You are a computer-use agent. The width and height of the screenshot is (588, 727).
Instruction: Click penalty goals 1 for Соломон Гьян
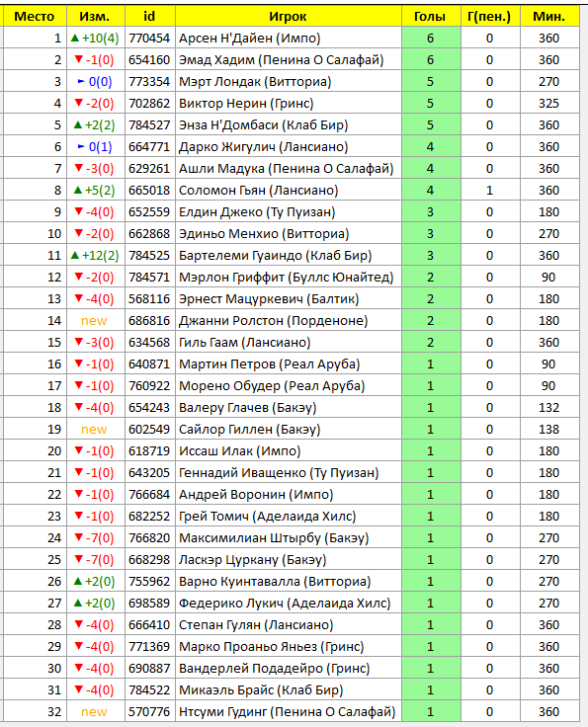pyautogui.click(x=490, y=191)
